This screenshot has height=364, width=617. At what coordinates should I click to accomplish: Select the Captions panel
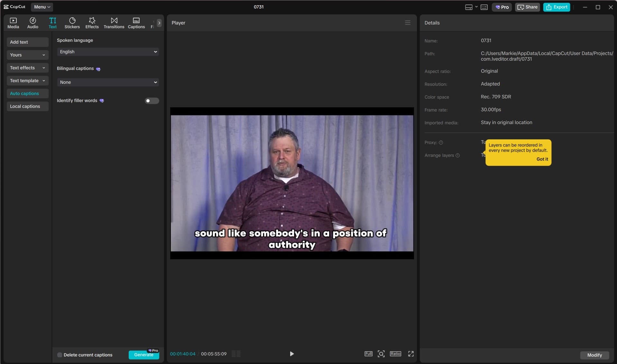[136, 22]
